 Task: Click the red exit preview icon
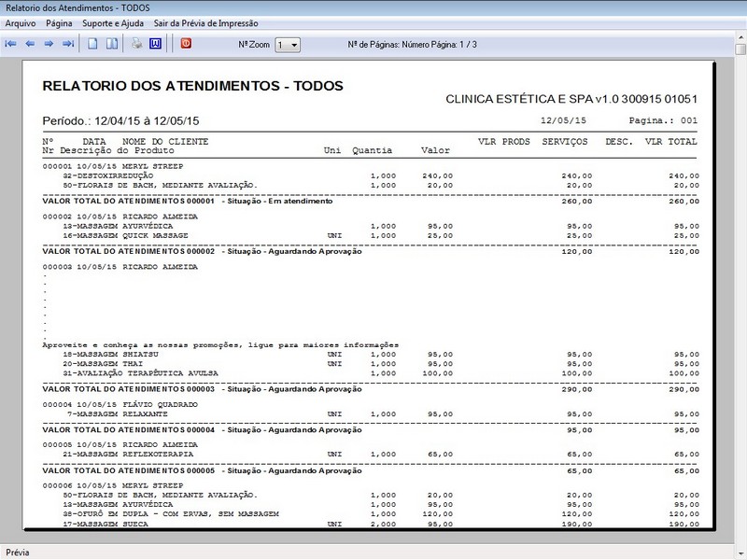tap(186, 44)
